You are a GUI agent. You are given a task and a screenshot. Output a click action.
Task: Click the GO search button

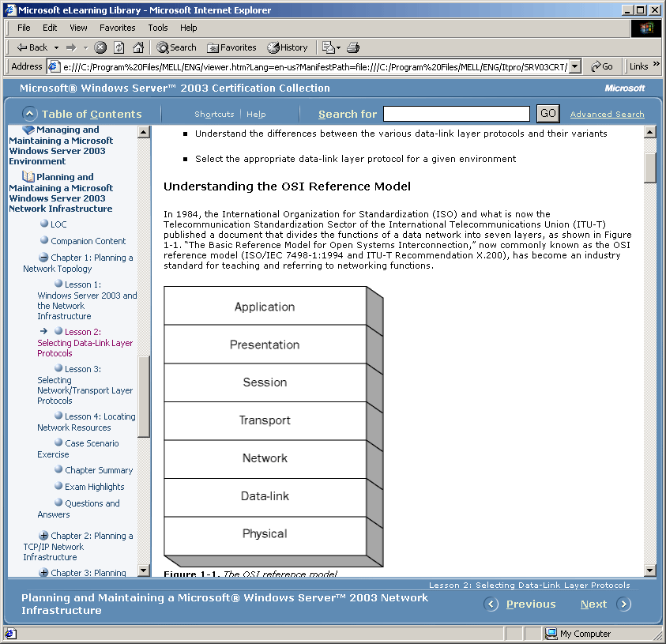click(548, 114)
